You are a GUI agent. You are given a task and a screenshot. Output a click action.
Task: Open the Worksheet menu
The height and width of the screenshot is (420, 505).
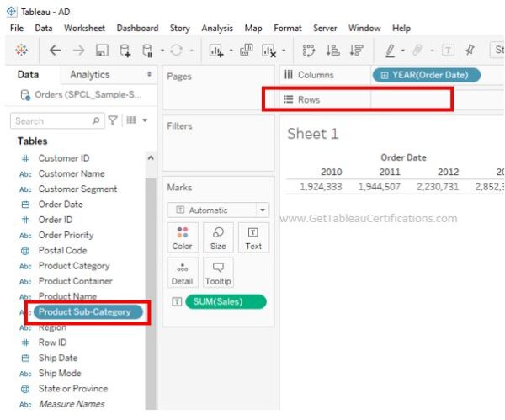(x=84, y=29)
